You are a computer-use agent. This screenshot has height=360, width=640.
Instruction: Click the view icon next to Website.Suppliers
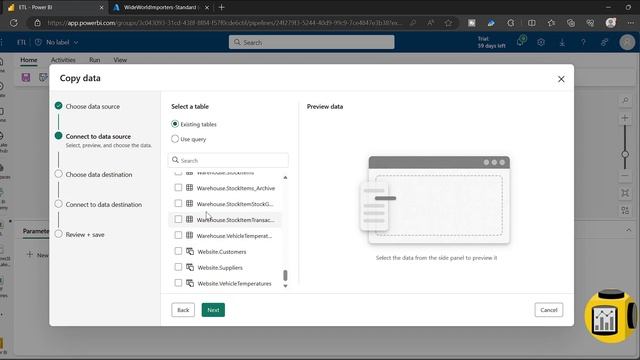tap(190, 267)
